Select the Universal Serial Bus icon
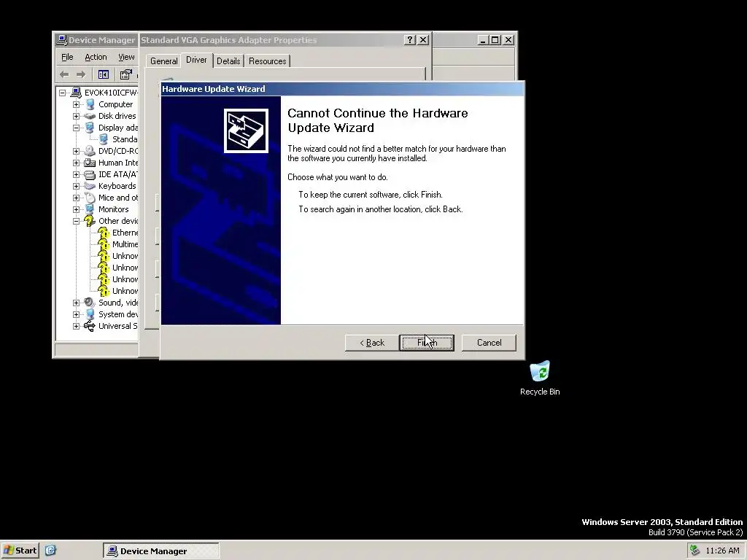The height and width of the screenshot is (560, 747). pyautogui.click(x=90, y=326)
